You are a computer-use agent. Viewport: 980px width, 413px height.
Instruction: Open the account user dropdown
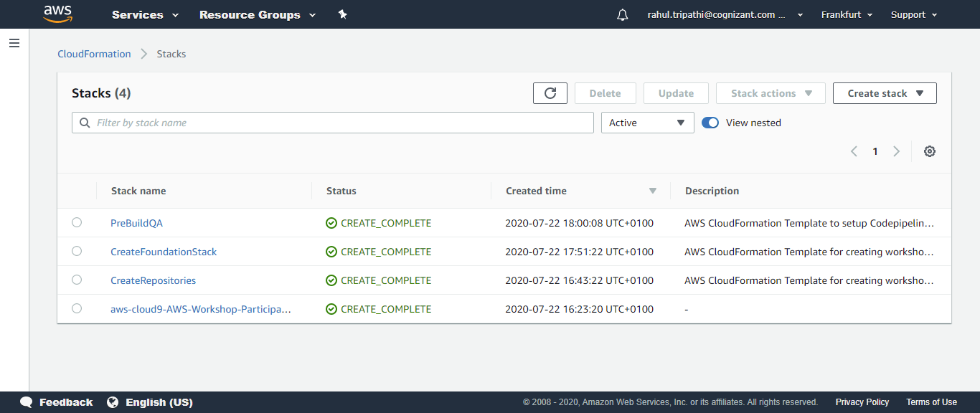click(x=725, y=14)
